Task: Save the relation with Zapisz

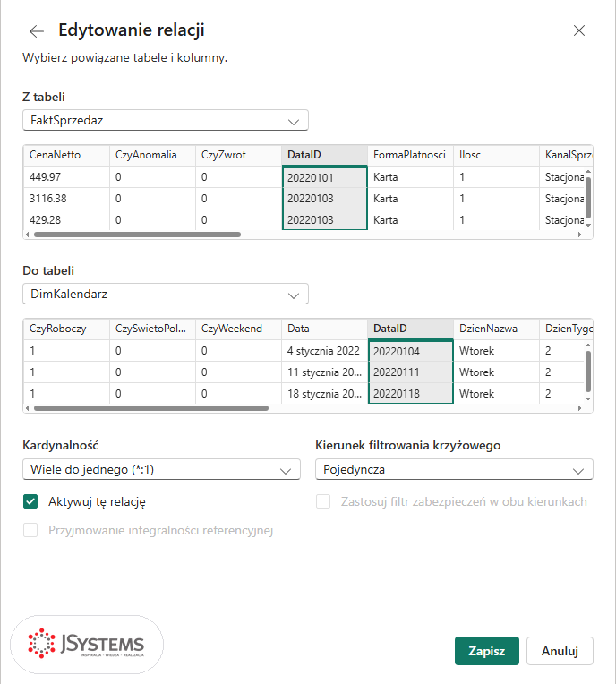Action: click(487, 651)
